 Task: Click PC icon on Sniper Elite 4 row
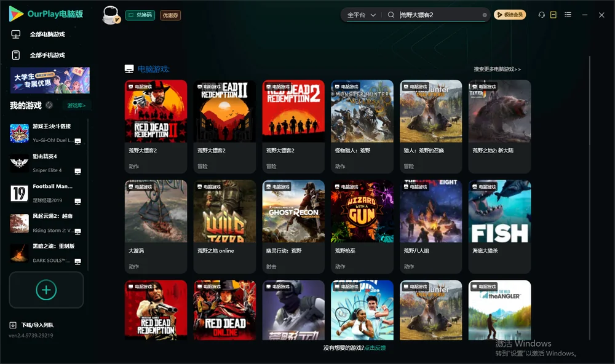pyautogui.click(x=77, y=172)
